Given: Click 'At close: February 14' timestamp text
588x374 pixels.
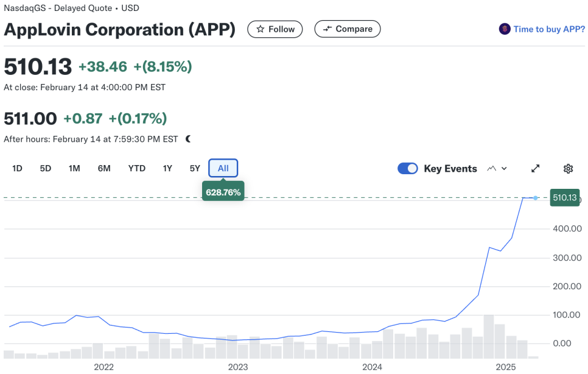Looking at the screenshot, I should coord(85,87).
